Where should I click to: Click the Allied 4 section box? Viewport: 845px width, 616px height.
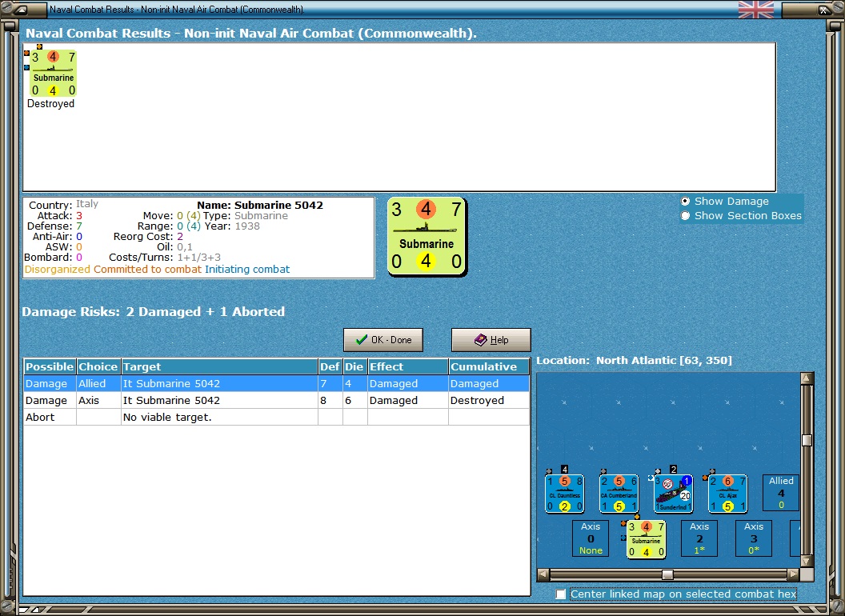click(781, 493)
